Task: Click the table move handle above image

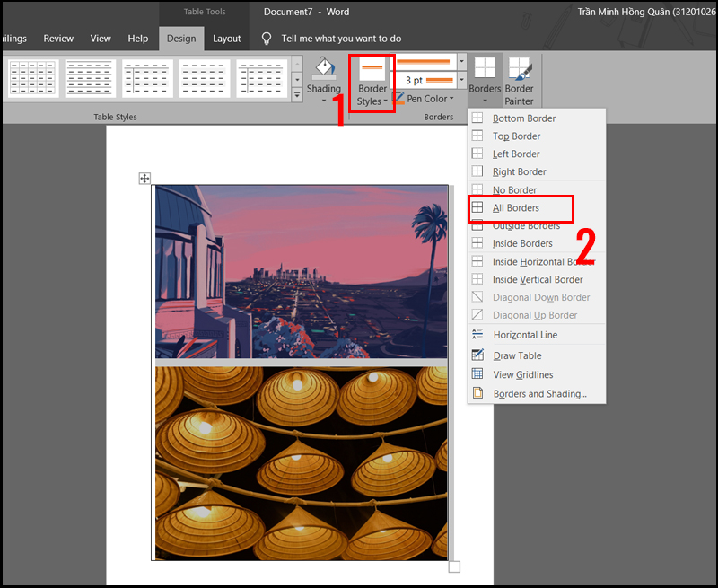Action: pyautogui.click(x=144, y=178)
